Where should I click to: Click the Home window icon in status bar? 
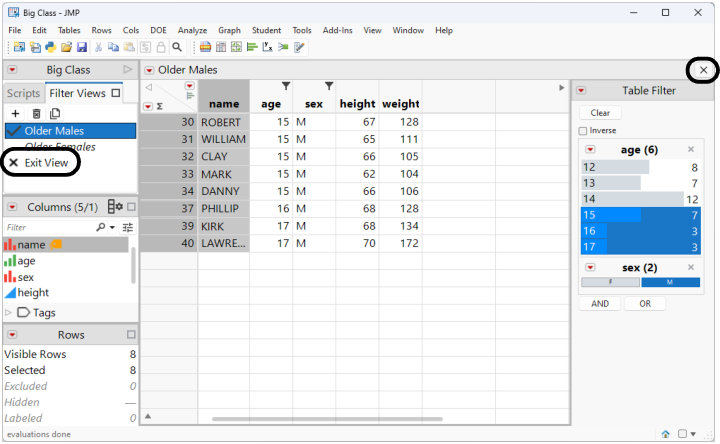pos(665,434)
